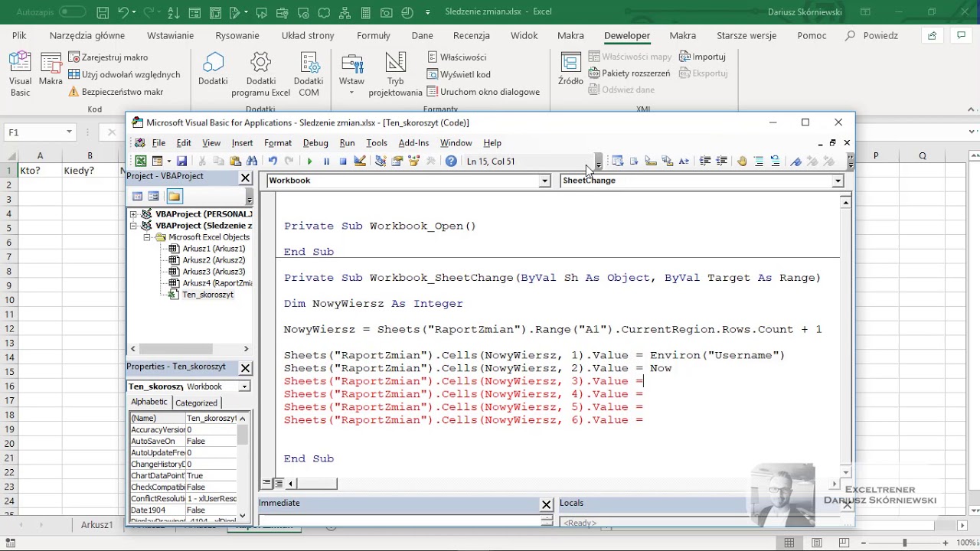Click Toggle Folders icon in Project pane
Viewport: 980px width, 551px height.
tap(174, 197)
